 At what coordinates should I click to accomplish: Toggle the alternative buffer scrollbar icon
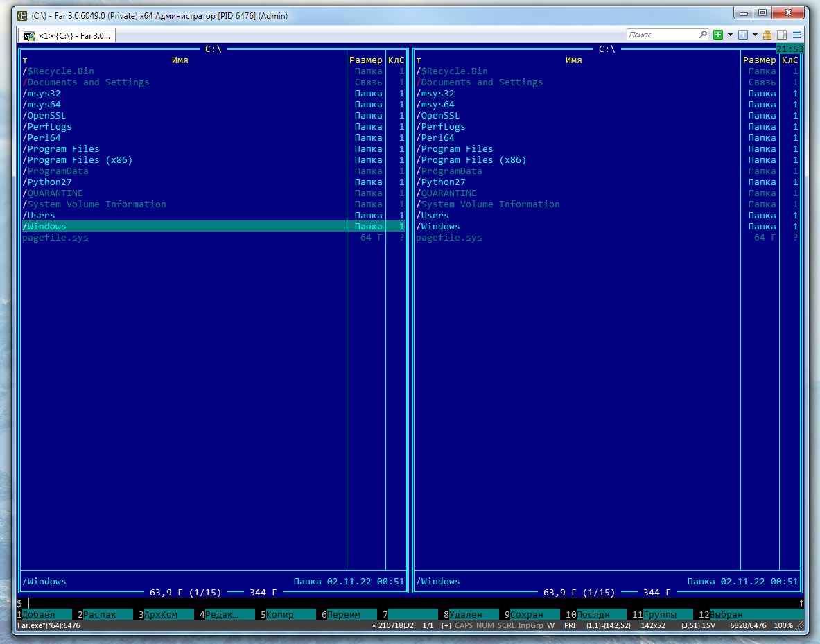(x=782, y=35)
